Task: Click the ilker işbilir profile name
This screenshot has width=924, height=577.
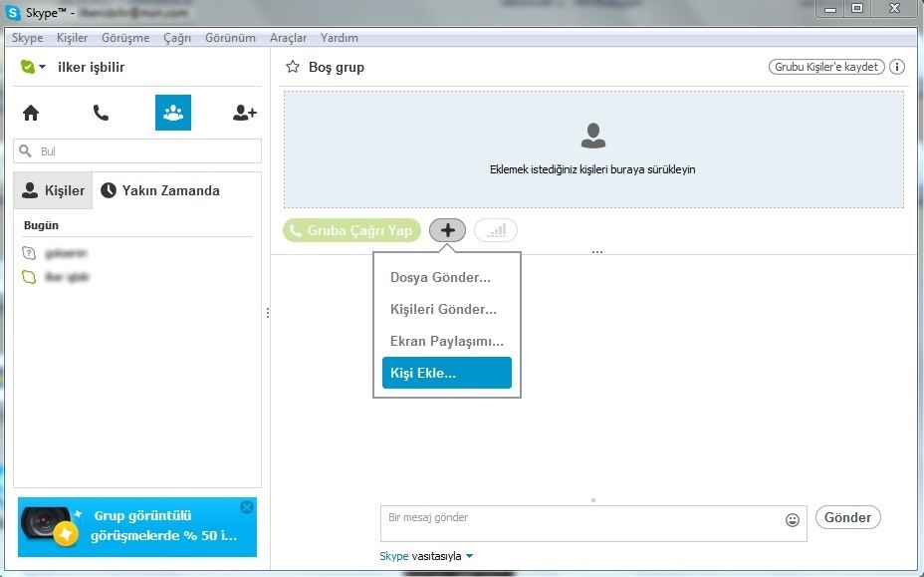Action: (92, 67)
